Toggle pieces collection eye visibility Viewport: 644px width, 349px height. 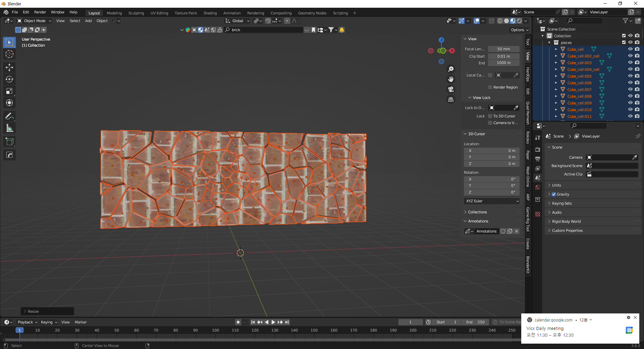click(630, 43)
